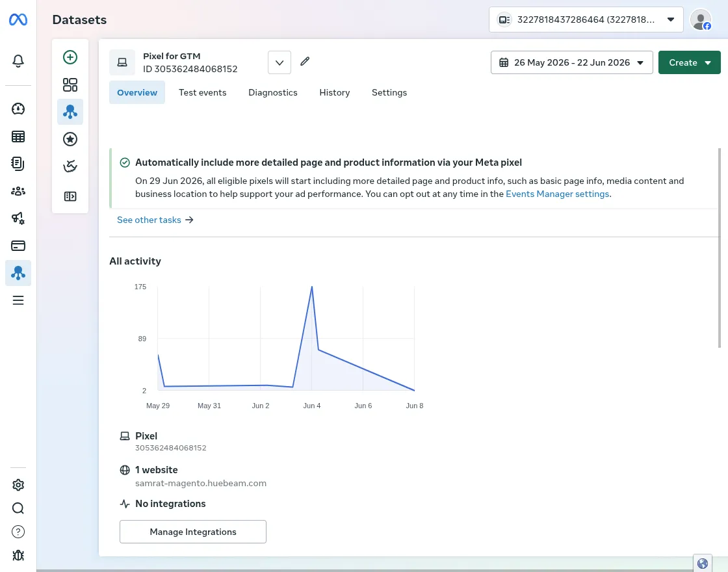The image size is (728, 572).
Task: Open Advertising settings megaphone icon
Action: [18, 218]
